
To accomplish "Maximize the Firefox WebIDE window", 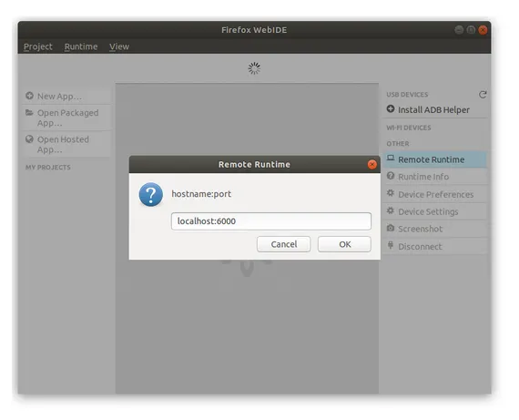I will (471, 30).
